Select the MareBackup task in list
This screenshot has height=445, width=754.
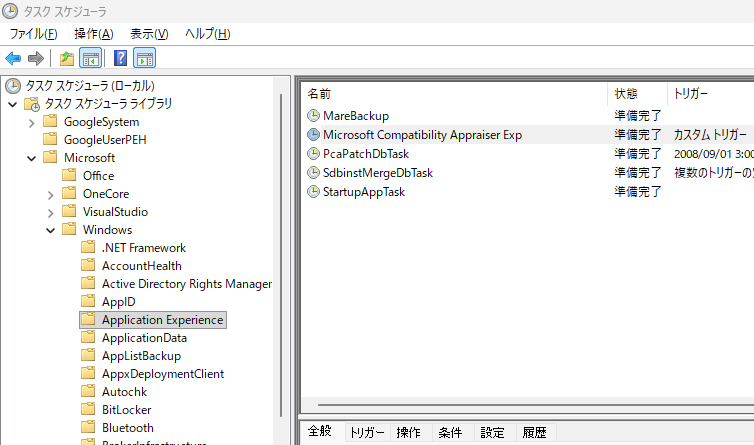click(x=355, y=116)
